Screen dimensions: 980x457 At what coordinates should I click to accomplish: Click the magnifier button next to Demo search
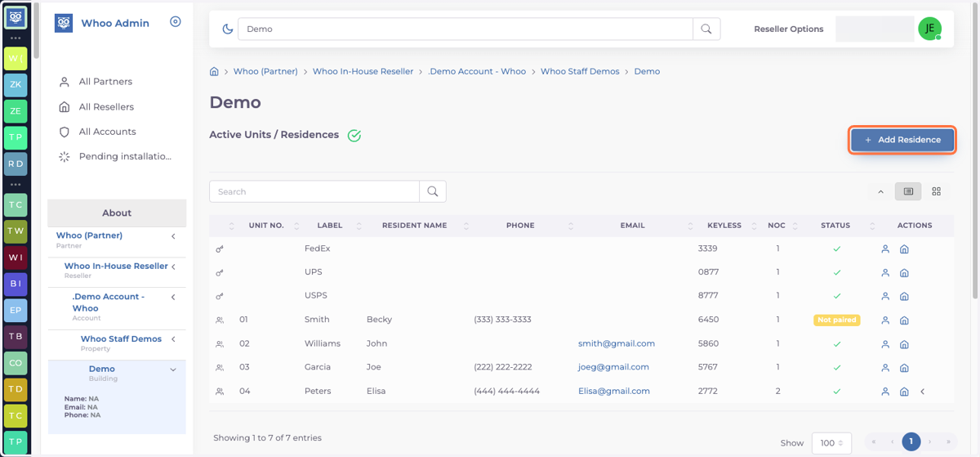click(x=706, y=29)
